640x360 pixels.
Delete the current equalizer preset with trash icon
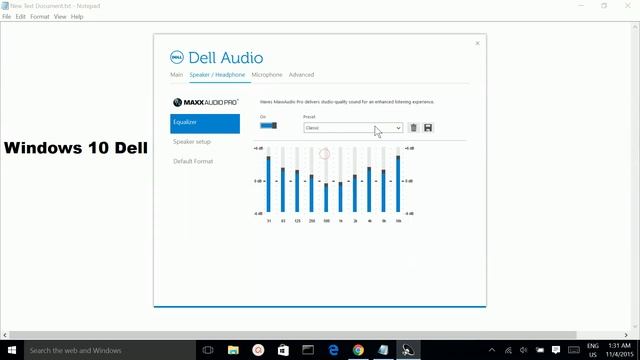click(x=413, y=128)
